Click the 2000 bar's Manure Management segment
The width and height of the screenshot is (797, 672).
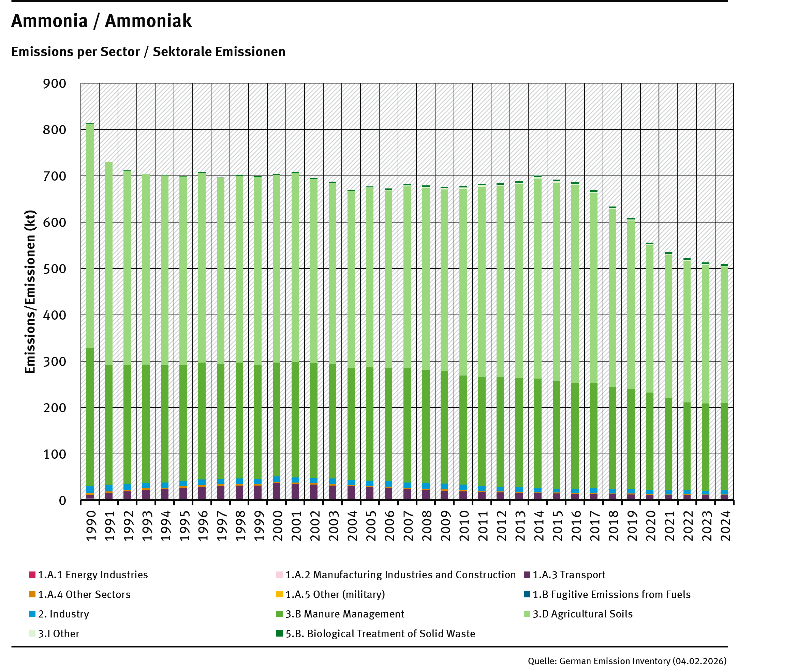(277, 419)
